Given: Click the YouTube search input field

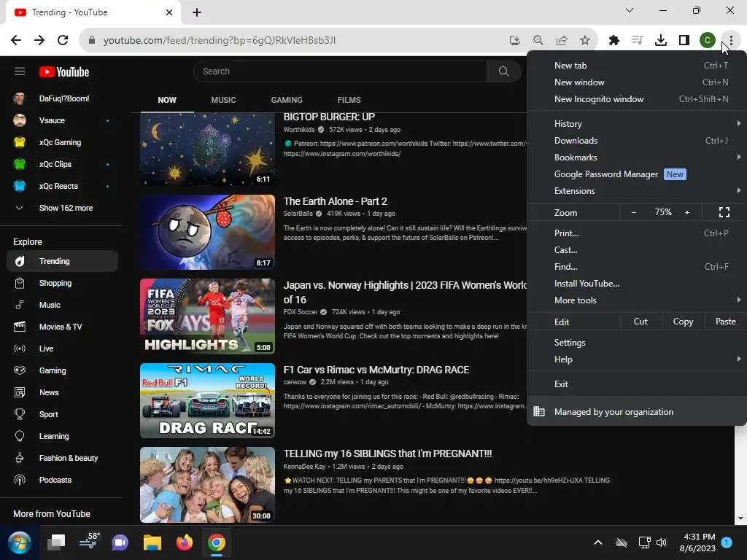Looking at the screenshot, I should [340, 71].
